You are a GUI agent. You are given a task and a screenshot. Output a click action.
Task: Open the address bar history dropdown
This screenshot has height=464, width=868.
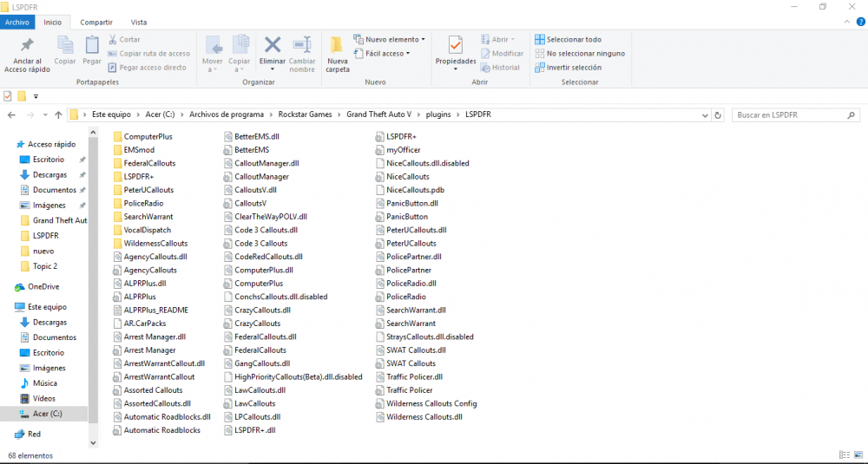[705, 115]
